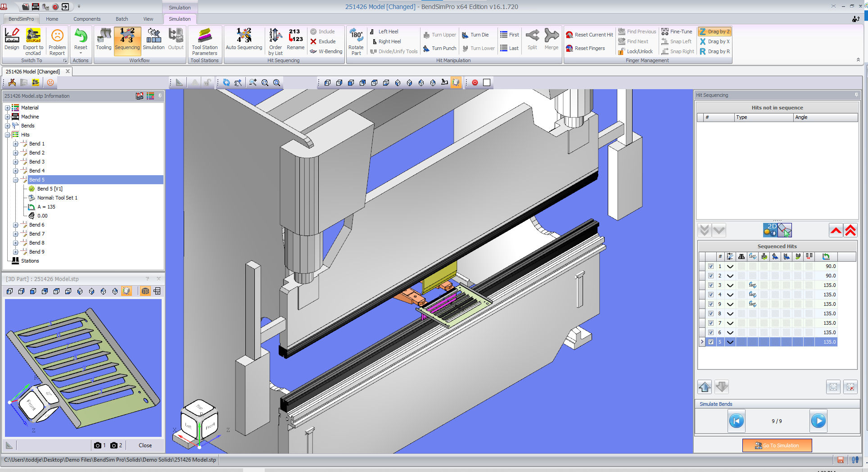Run Auto Sequencing

(244, 39)
